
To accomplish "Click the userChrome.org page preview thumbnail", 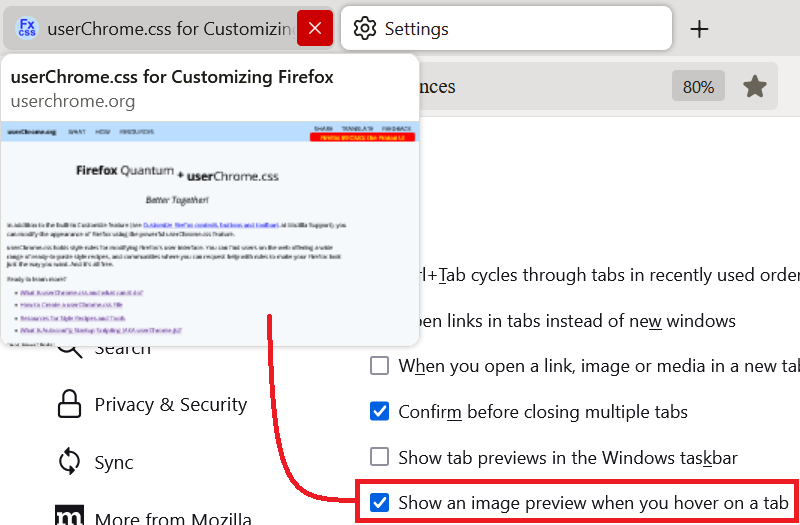I will click(210, 232).
